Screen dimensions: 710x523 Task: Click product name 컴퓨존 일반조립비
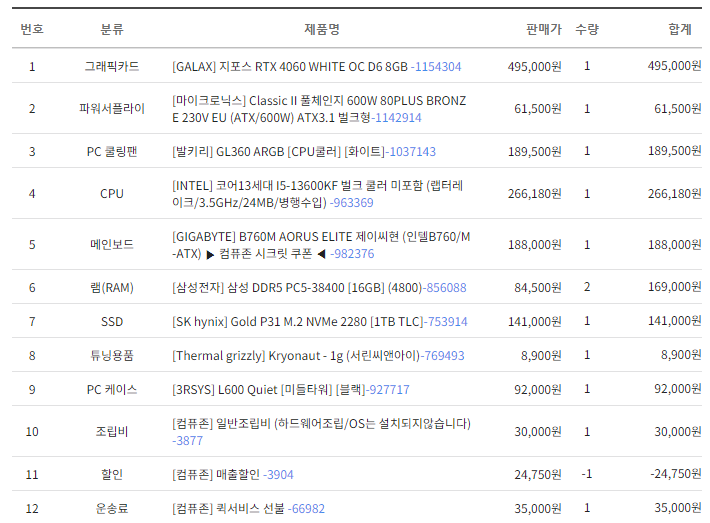pos(321,423)
